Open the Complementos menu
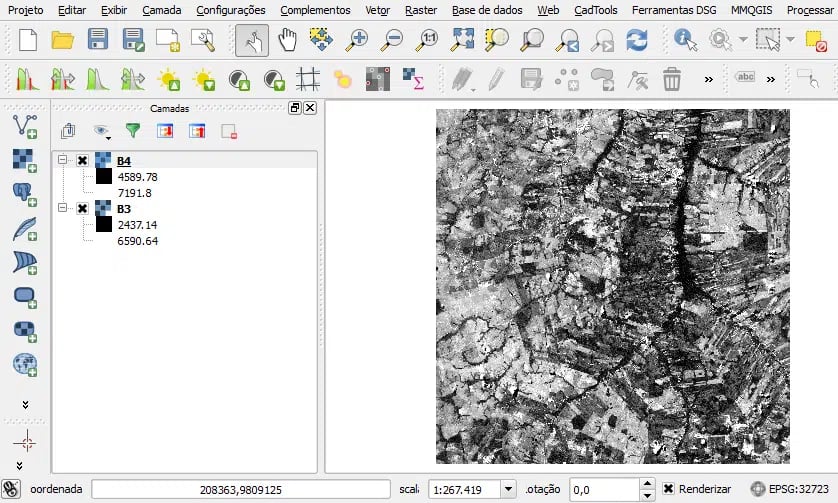 (x=315, y=10)
